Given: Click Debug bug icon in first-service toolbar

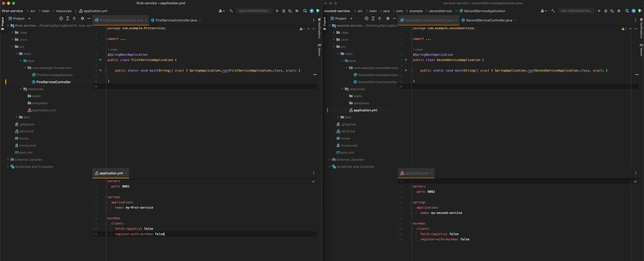Looking at the screenshot, I should point(284,11).
